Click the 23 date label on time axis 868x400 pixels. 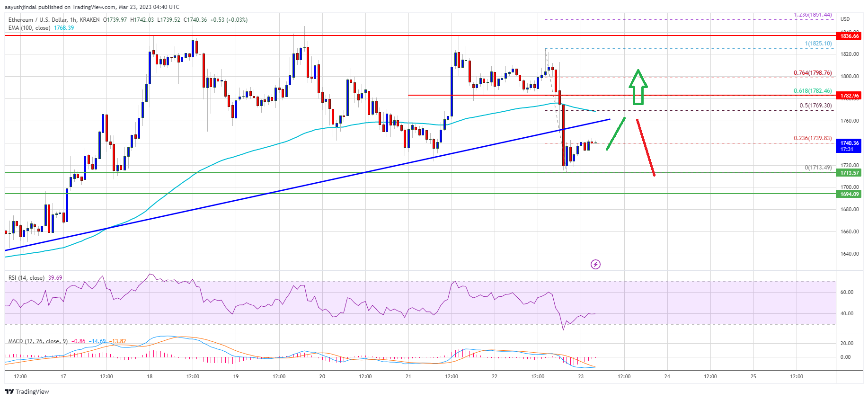(581, 377)
